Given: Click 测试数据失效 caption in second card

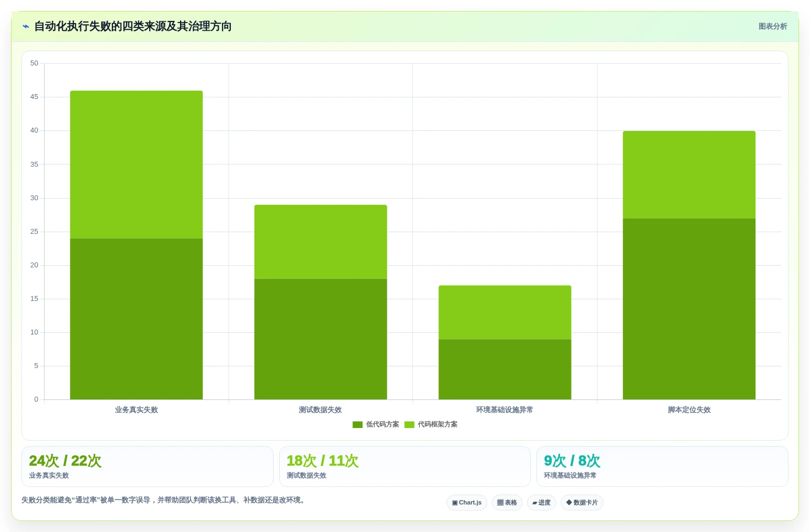Looking at the screenshot, I should 307,475.
